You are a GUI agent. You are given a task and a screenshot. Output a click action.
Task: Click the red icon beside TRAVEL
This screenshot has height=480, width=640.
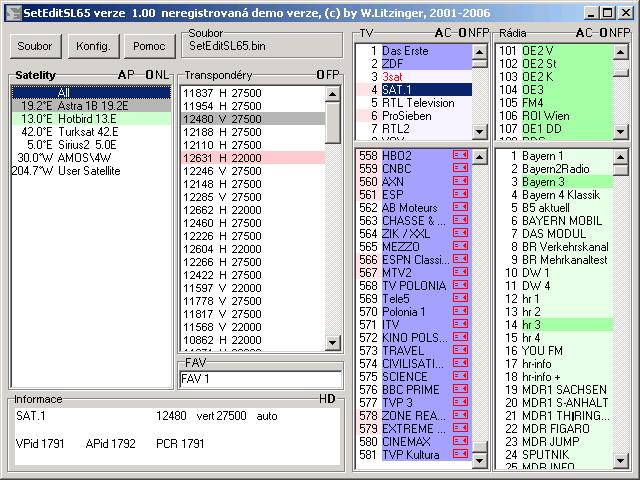coord(460,351)
